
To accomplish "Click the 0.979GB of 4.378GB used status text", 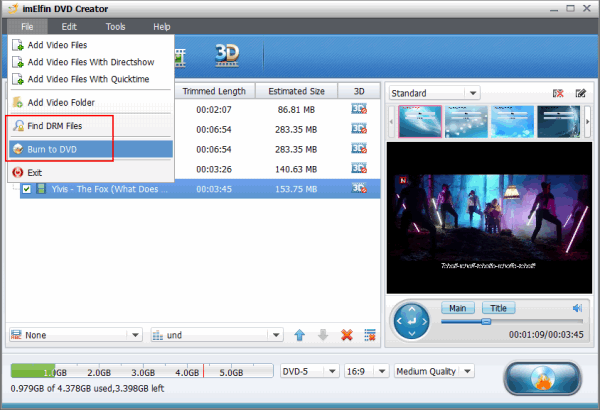I will (x=87, y=389).
